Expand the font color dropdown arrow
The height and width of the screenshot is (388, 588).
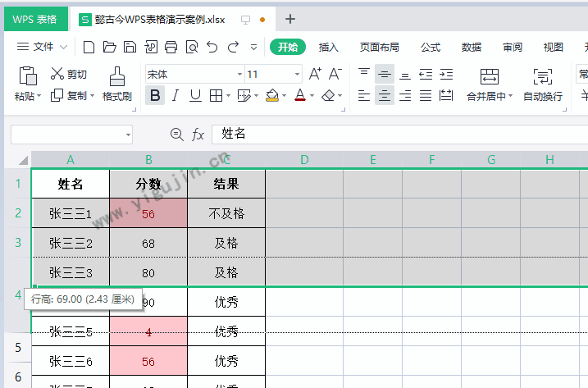click(312, 96)
